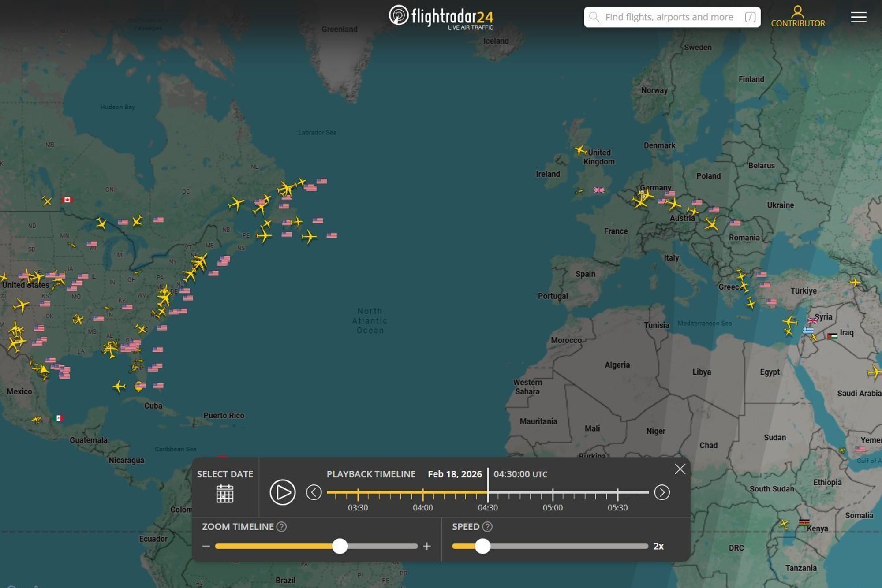This screenshot has width=882, height=588.
Task: Step the timeline backward with the left chevron
Action: point(314,492)
